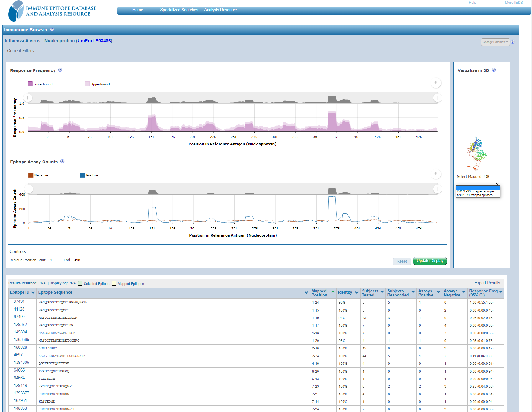532x412 pixels.
Task: Open the Immunome Browser help icon
Action: point(52,29)
